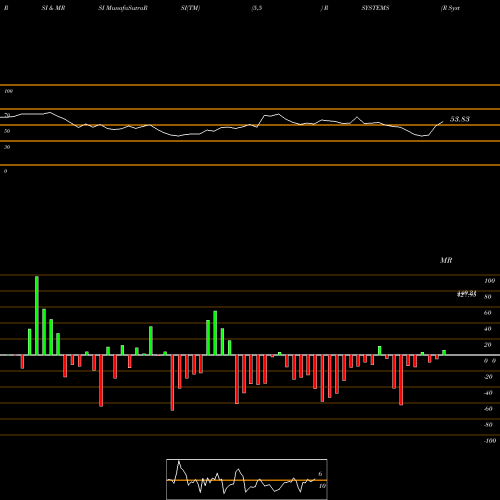Open the mini line chart thumbnail at bottom
Viewport: 500px width, 500px height.
tap(247, 479)
